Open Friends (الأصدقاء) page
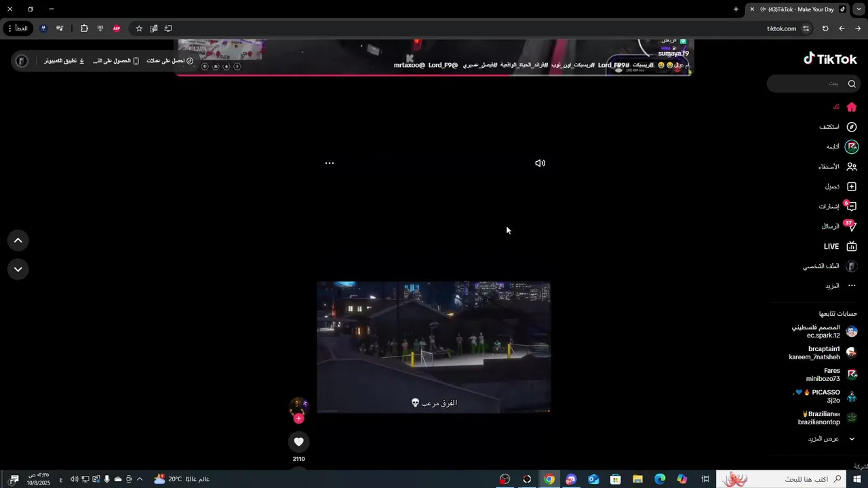Viewport: 868px width, 488px height. coord(837,167)
